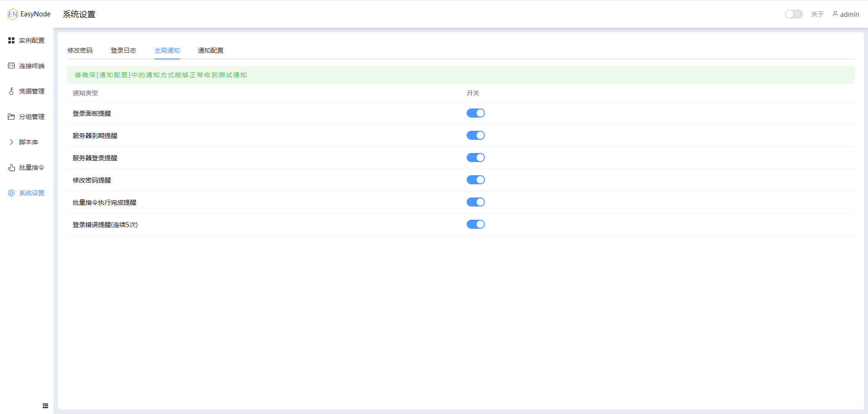Screen dimensions: 868x414
Task: Click the 批量指令 pointer icon
Action: (11, 168)
